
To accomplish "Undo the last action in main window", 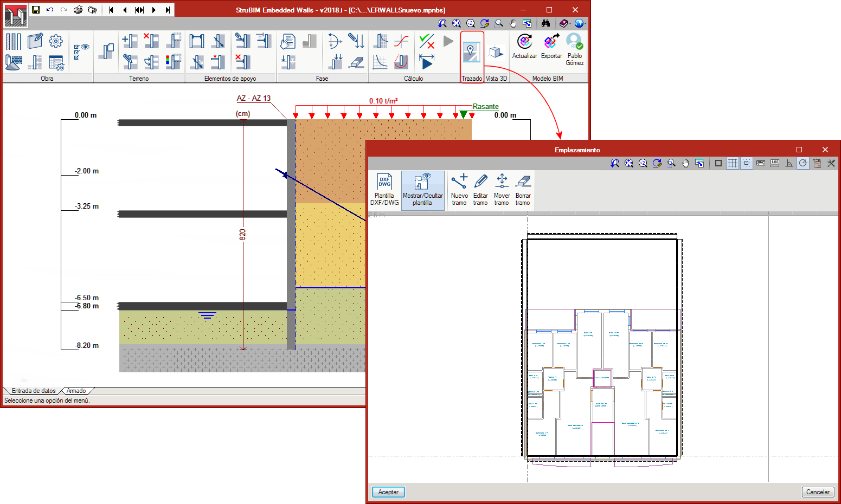I will 50,10.
